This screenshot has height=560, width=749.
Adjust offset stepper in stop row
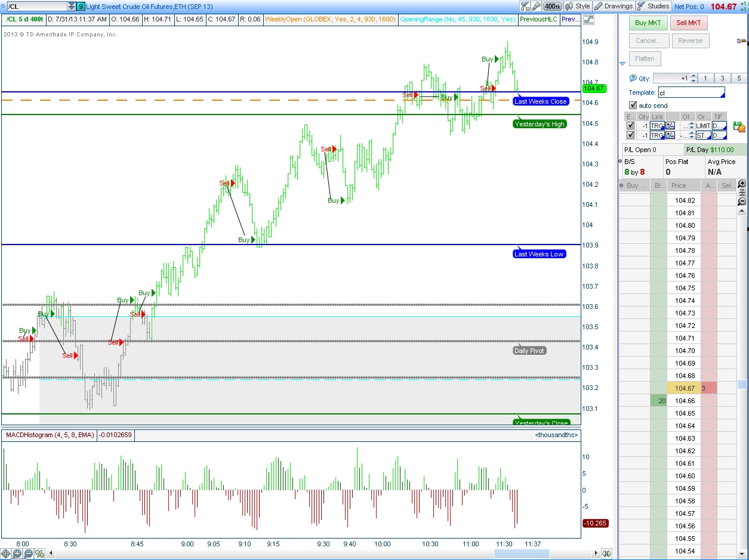[x=692, y=135]
